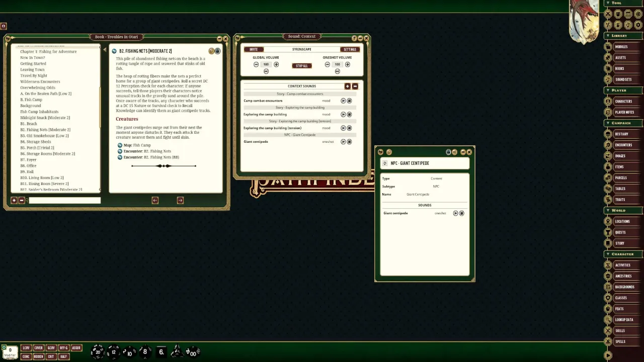Roll the d20 die
This screenshot has height=362, width=644.
(x=98, y=351)
